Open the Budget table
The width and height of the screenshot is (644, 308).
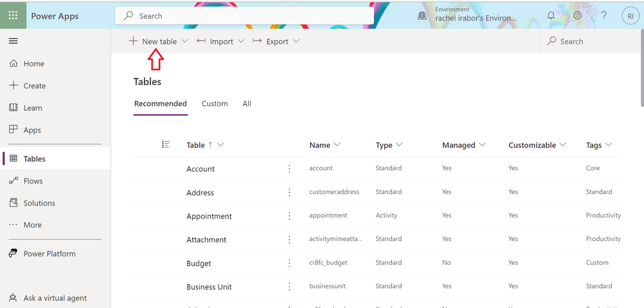(x=199, y=264)
